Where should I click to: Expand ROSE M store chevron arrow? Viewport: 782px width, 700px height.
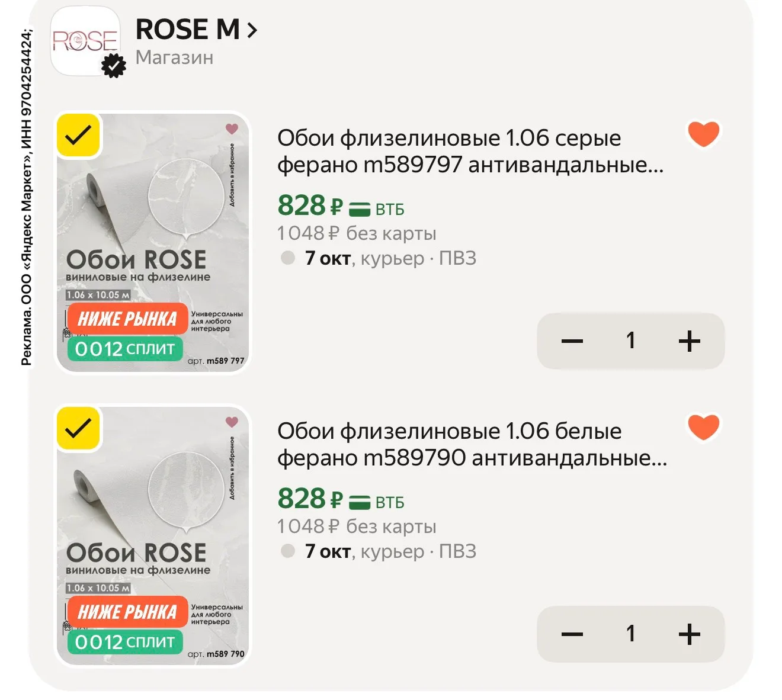click(252, 30)
